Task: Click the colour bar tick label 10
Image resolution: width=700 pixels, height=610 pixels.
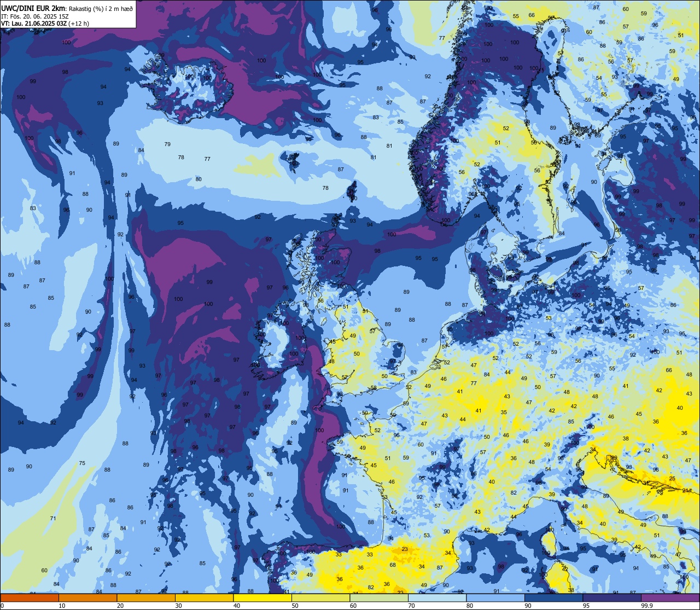Action: pos(62,606)
